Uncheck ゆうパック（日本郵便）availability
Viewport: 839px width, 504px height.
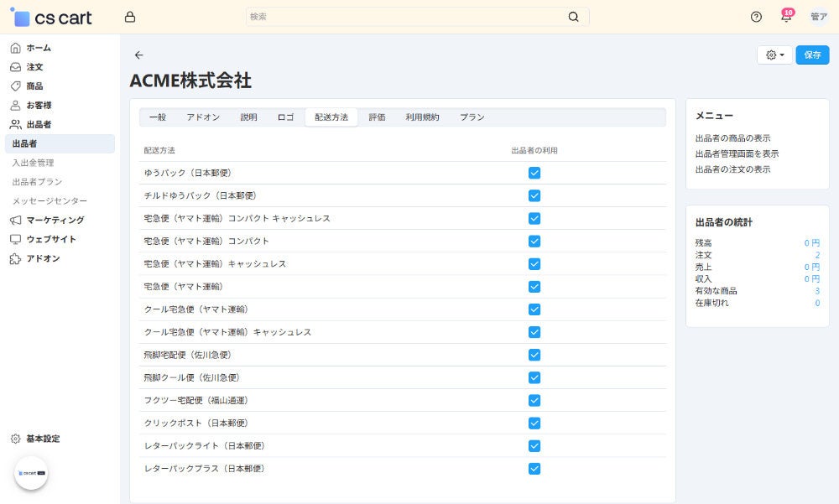tap(534, 172)
